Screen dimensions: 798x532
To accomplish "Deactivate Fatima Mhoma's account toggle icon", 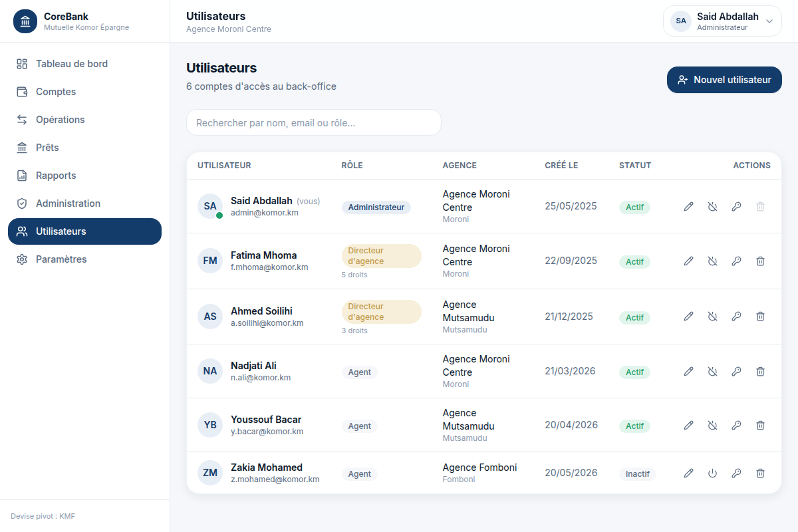I will tap(712, 261).
